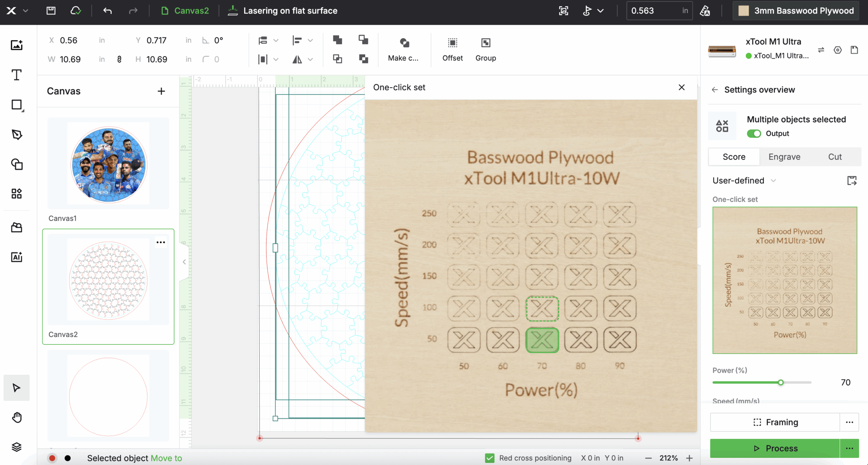Click the Group objects icon
Screen dimensions: 868x465
[486, 43]
